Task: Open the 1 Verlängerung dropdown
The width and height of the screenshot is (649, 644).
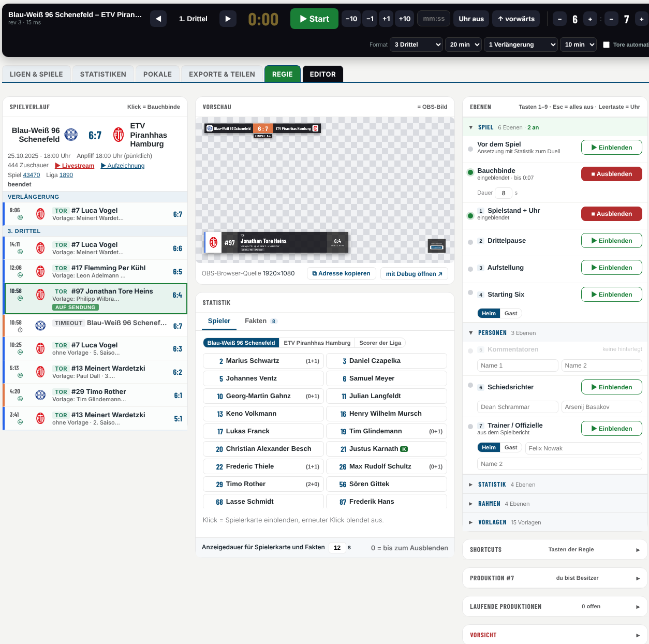Action: (x=521, y=45)
